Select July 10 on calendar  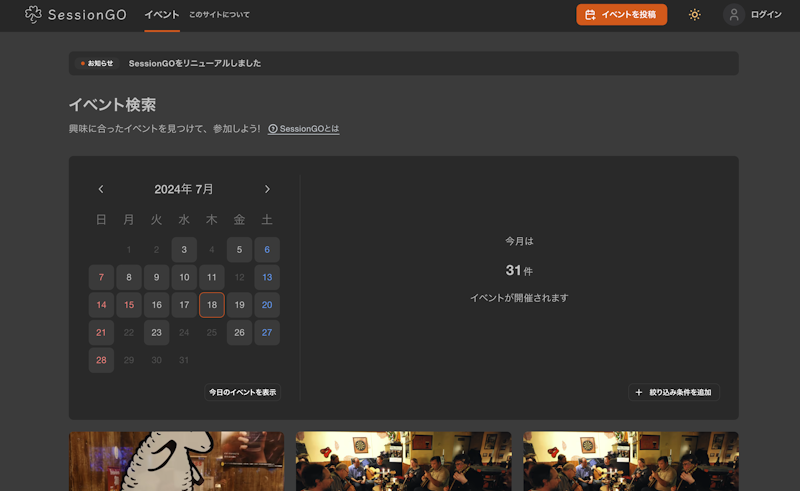click(184, 277)
